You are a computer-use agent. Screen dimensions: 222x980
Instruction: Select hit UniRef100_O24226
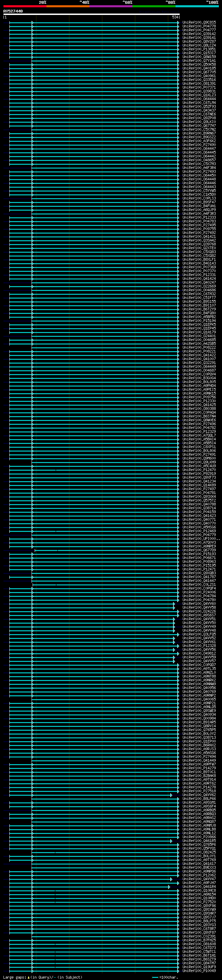click(x=199, y=612)
